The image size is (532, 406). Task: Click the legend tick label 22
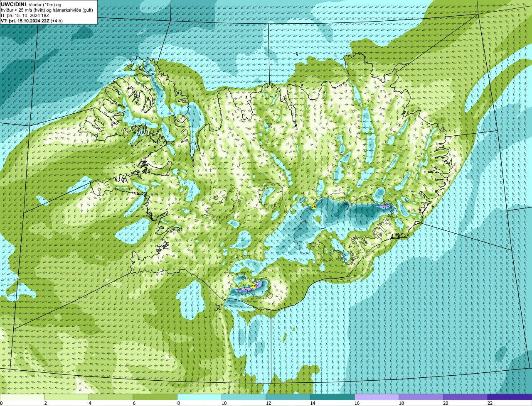pos(490,403)
